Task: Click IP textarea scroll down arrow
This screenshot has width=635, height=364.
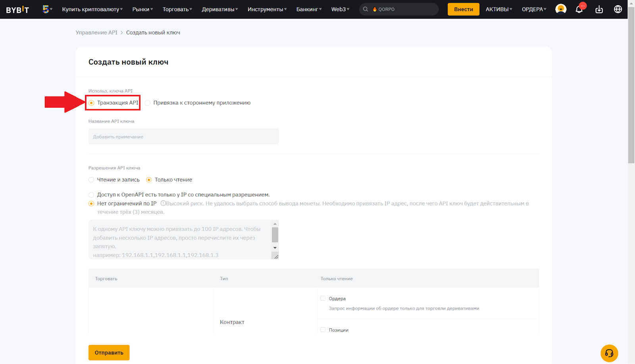Action: tap(275, 248)
